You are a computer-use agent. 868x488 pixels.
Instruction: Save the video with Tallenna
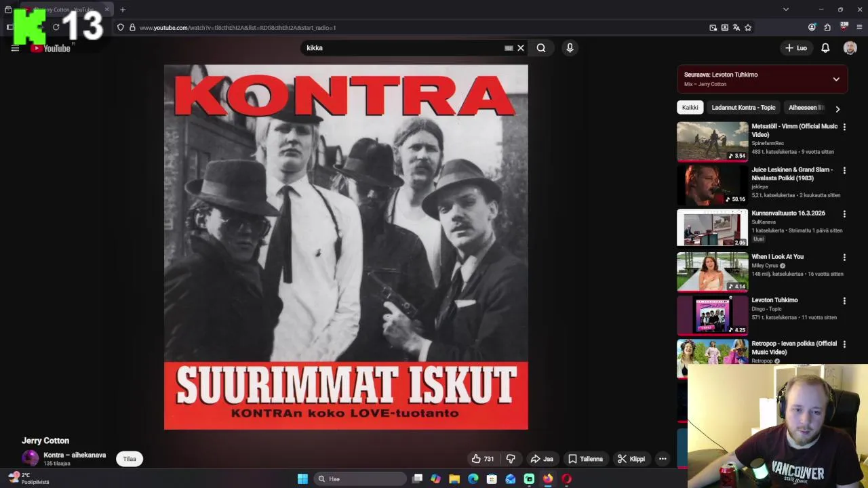585,459
